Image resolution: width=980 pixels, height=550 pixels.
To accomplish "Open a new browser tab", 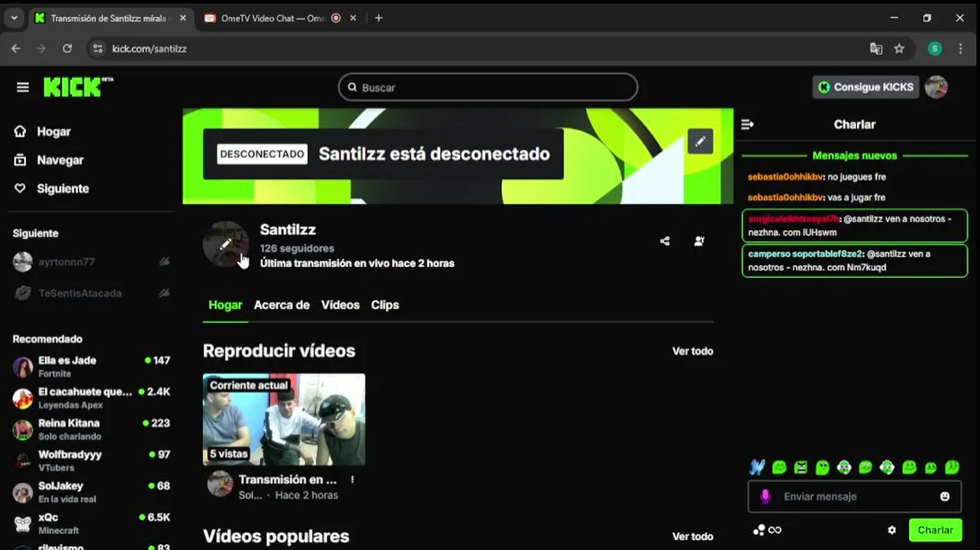I will [379, 18].
